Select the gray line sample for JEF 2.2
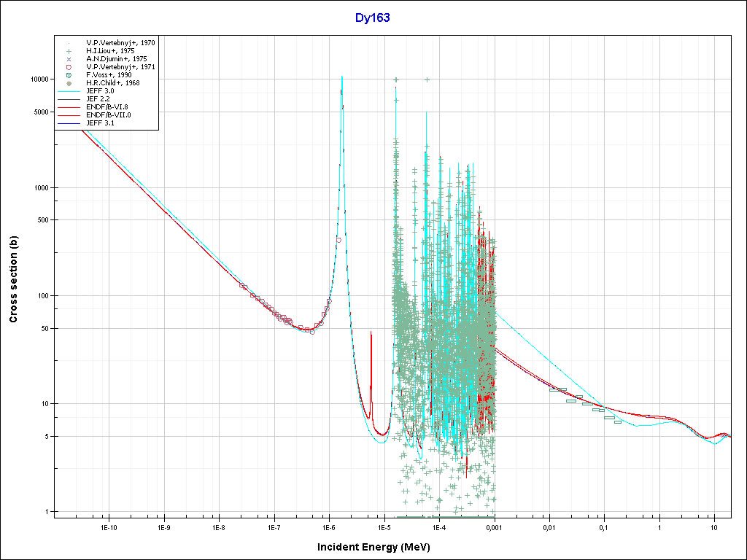The width and height of the screenshot is (747, 560). 69,99
